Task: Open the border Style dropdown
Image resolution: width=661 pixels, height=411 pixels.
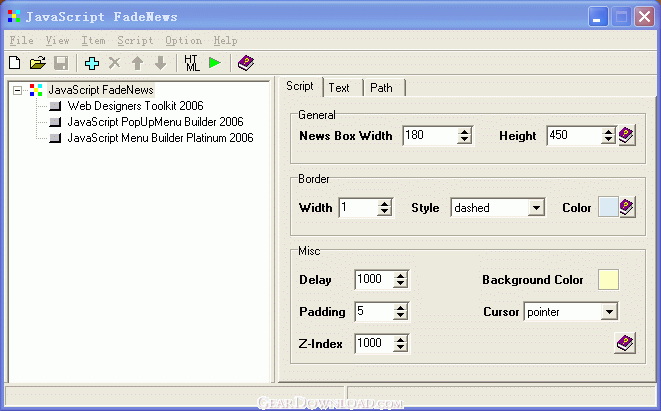Action: click(x=536, y=207)
